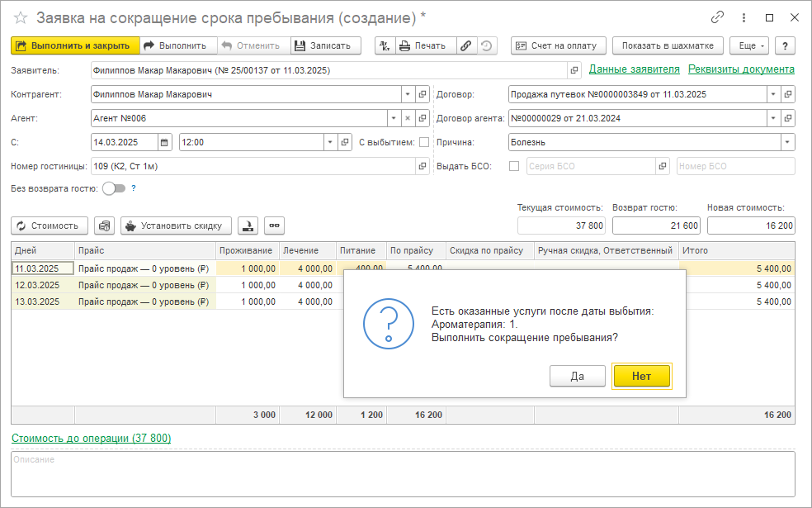Expand the Причина dropdown list
812x508 pixels.
(x=787, y=142)
